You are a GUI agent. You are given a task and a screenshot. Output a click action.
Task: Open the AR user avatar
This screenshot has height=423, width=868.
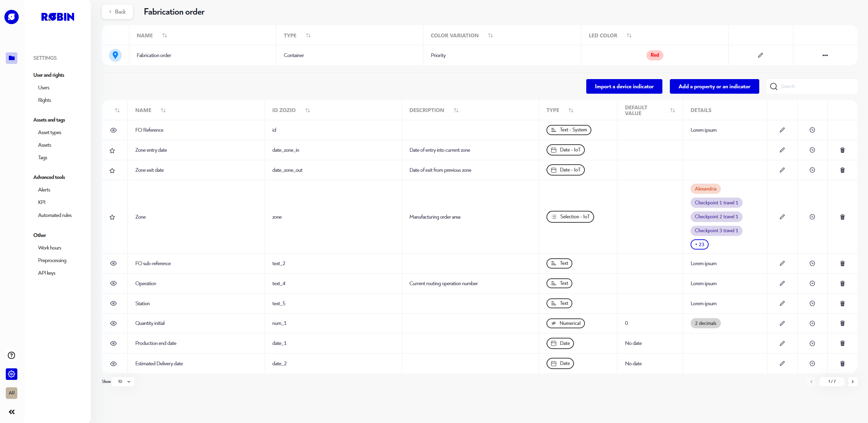tap(12, 393)
